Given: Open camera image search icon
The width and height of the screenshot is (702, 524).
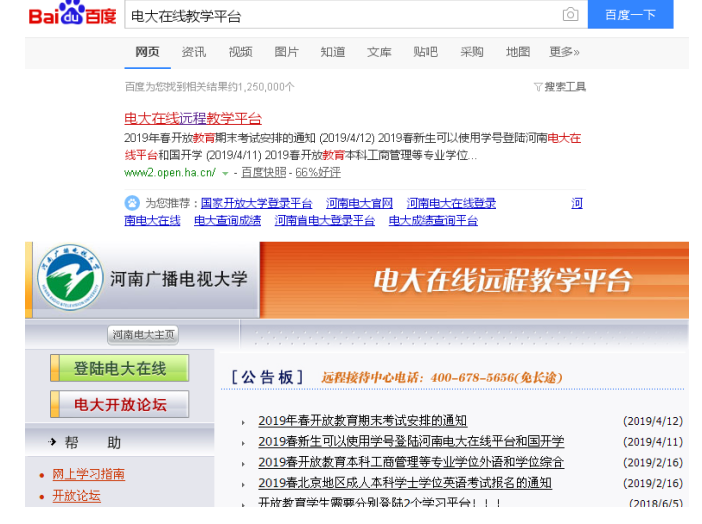Looking at the screenshot, I should click(570, 14).
